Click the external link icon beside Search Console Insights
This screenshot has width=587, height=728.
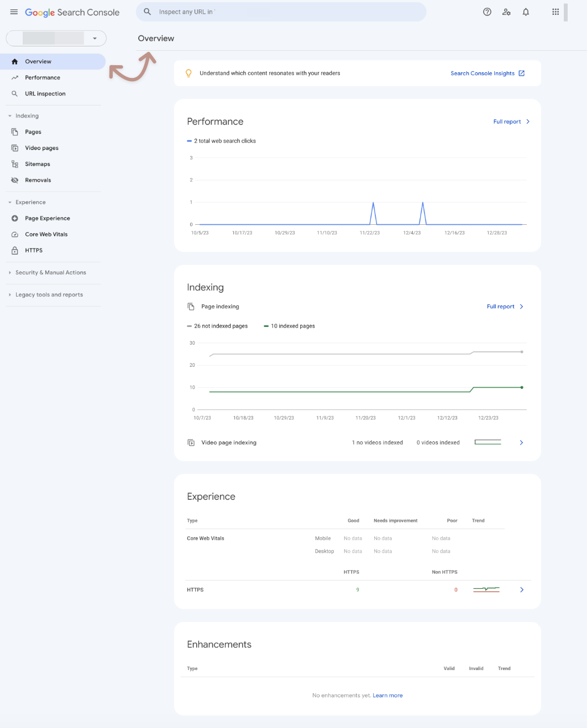point(521,73)
